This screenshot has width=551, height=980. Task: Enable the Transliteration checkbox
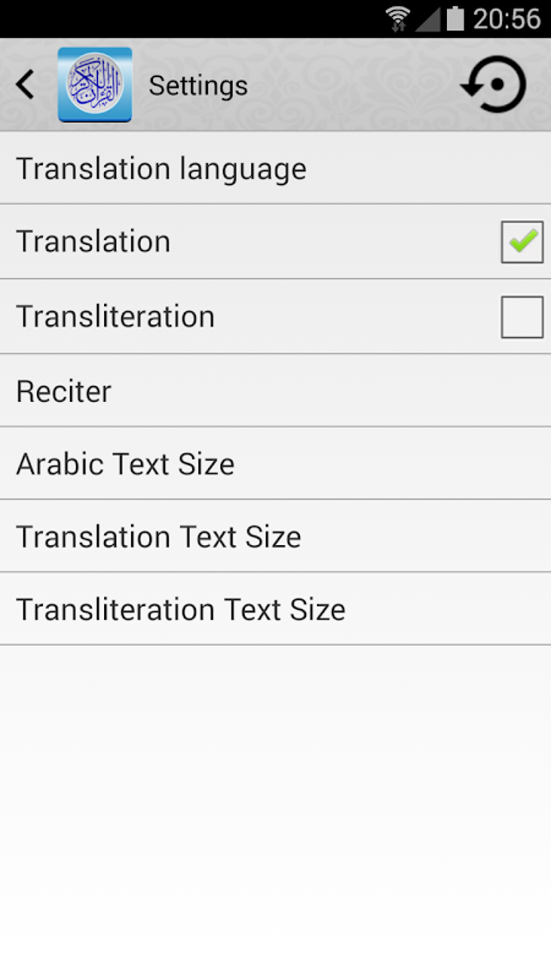[522, 317]
